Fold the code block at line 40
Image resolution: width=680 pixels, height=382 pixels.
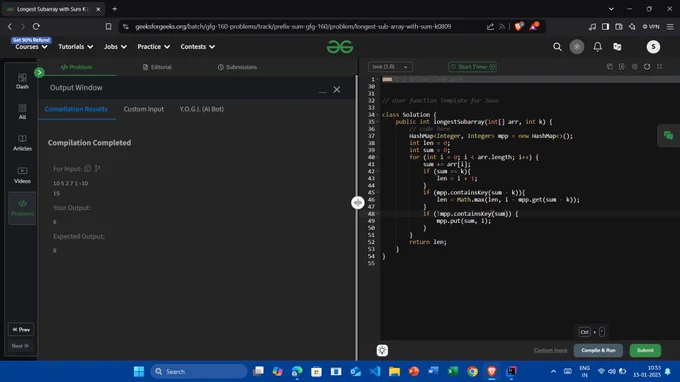(378, 157)
